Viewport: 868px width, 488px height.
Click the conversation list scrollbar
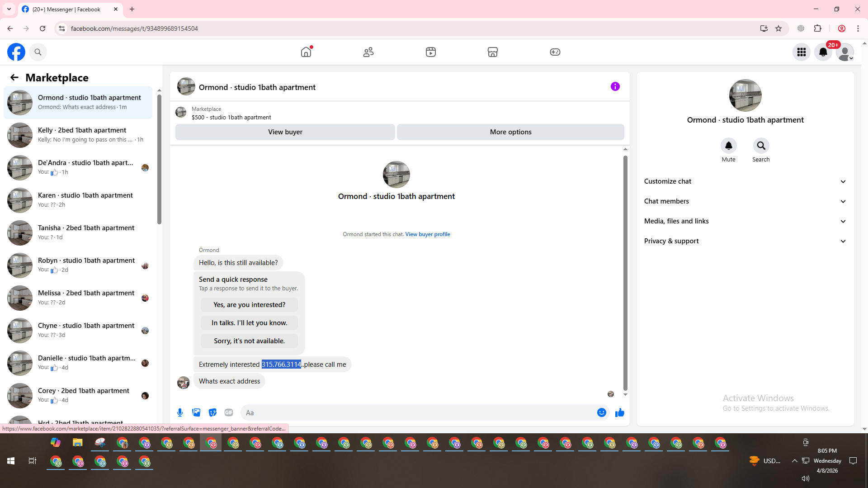click(x=159, y=159)
